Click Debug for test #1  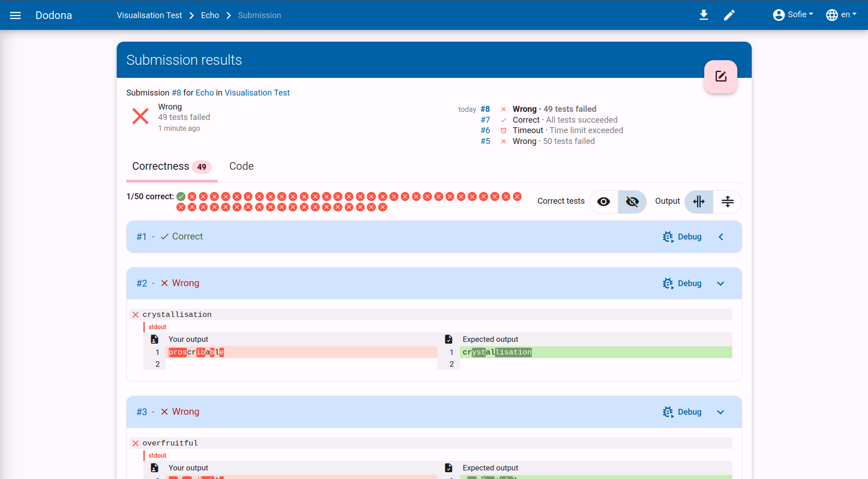682,237
